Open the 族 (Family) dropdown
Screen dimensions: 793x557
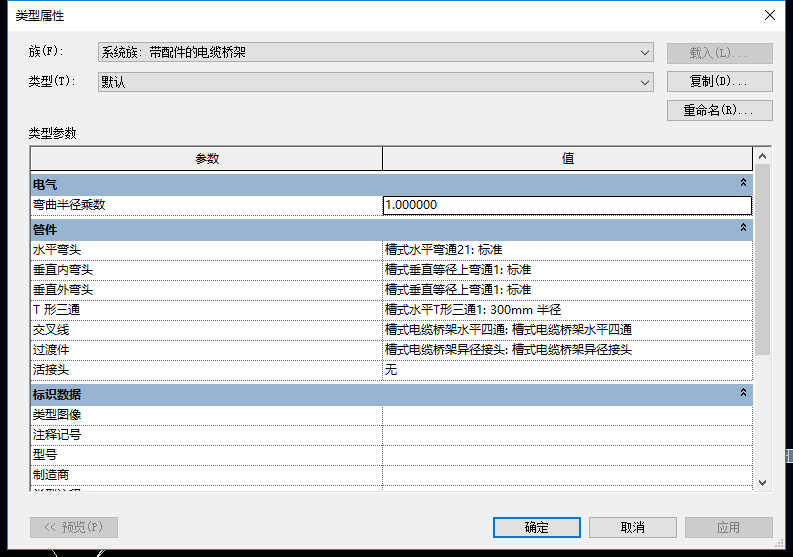375,52
